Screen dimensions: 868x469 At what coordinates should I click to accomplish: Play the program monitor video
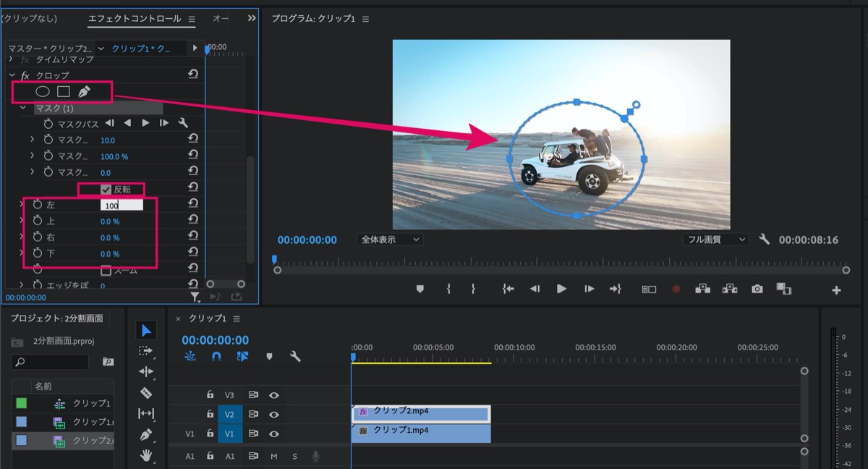561,289
